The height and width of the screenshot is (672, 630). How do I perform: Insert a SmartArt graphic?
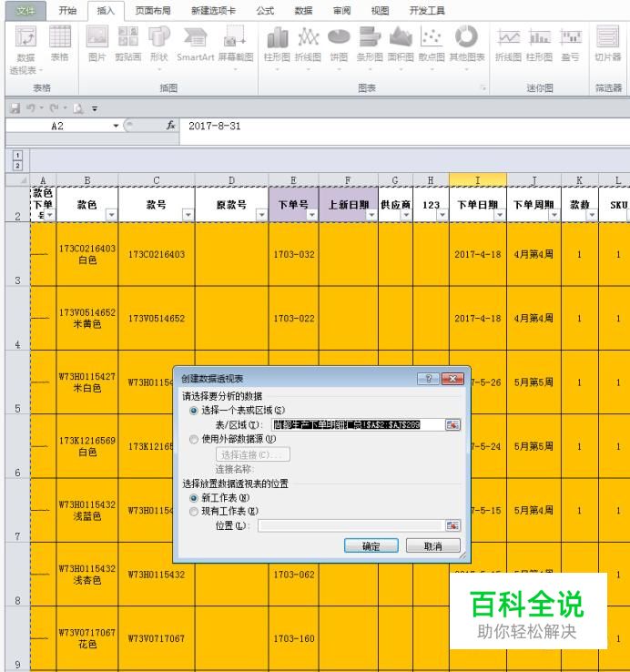[x=195, y=44]
